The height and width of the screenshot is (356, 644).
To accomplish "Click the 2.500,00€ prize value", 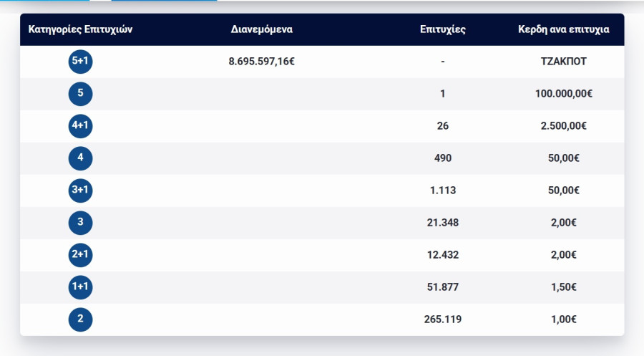I will click(563, 126).
